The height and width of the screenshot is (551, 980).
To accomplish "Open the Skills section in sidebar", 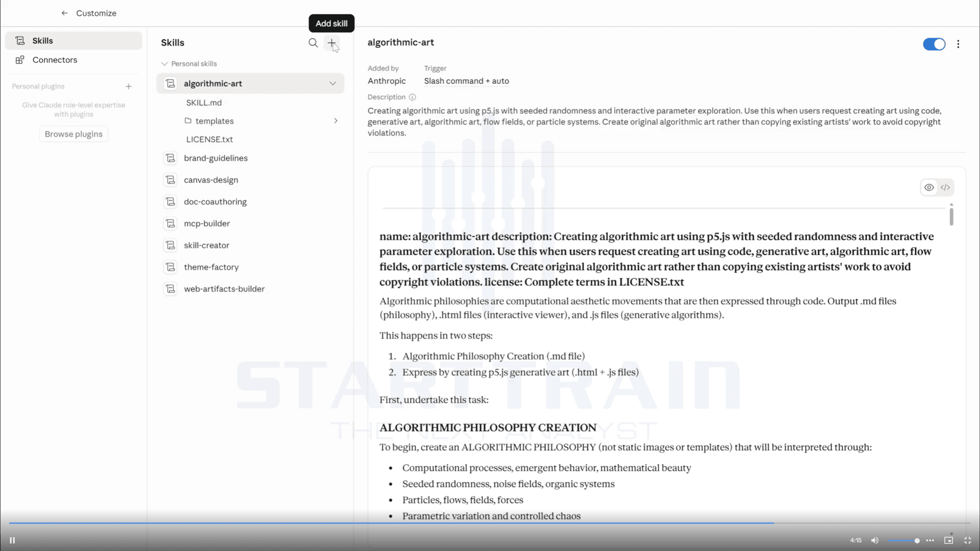I will [74, 41].
